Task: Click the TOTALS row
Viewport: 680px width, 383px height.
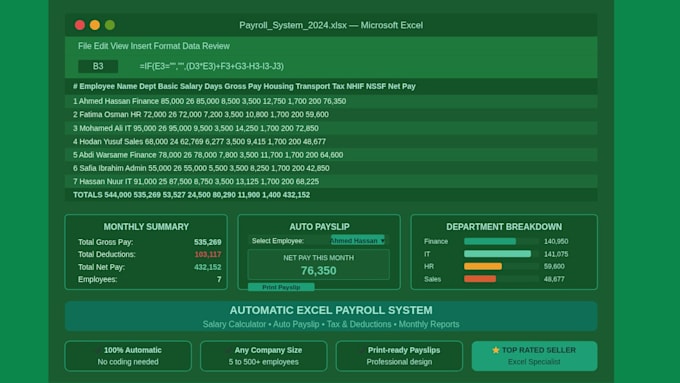Action: 331,195
